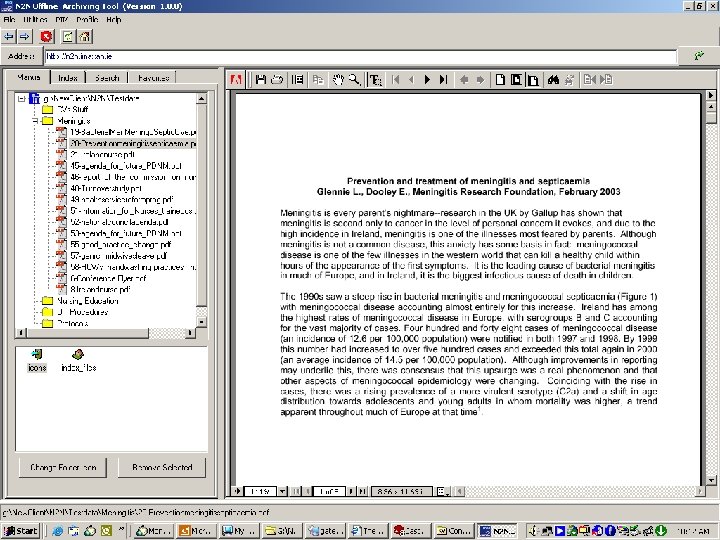The width and height of the screenshot is (720, 540).
Task: Collapse the Meningitis folder
Action: 35,121
